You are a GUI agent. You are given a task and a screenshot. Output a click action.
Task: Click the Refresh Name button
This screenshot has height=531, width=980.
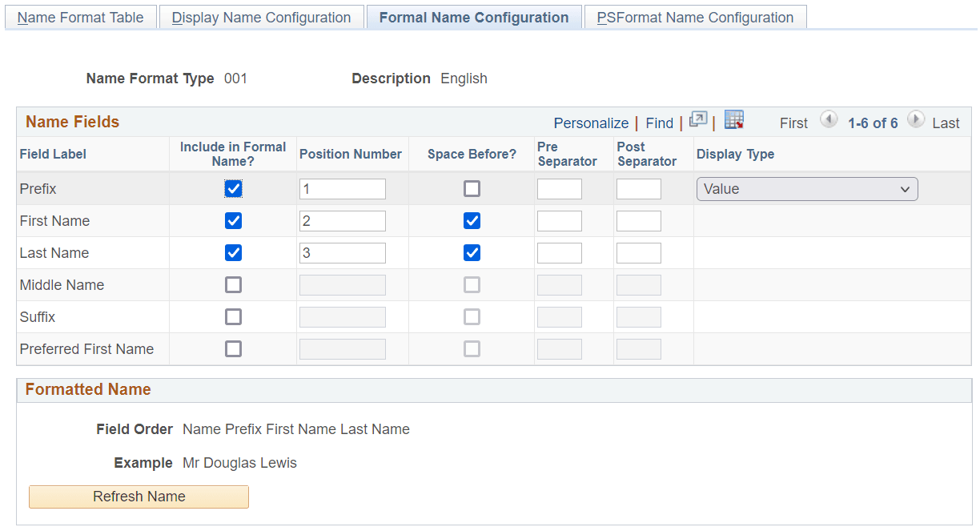[x=138, y=497]
